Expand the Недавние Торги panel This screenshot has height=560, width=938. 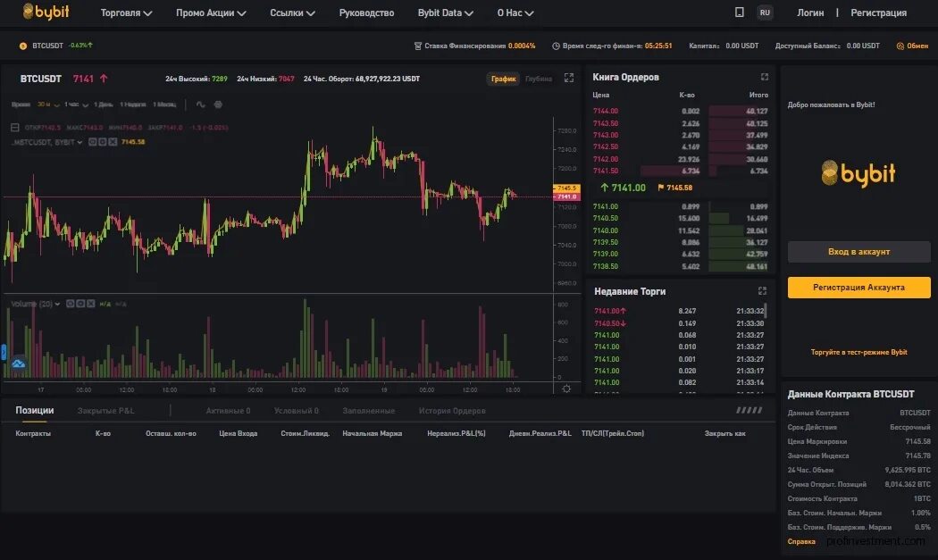pyautogui.click(x=762, y=291)
